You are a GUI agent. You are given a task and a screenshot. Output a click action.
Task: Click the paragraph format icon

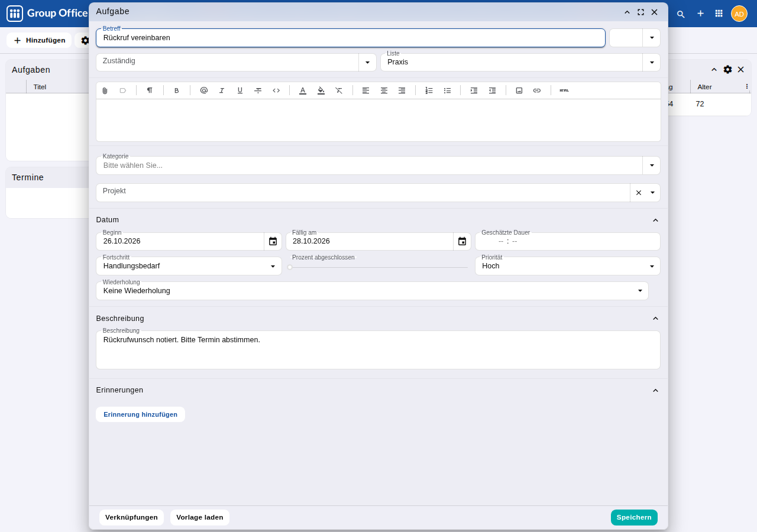click(150, 90)
